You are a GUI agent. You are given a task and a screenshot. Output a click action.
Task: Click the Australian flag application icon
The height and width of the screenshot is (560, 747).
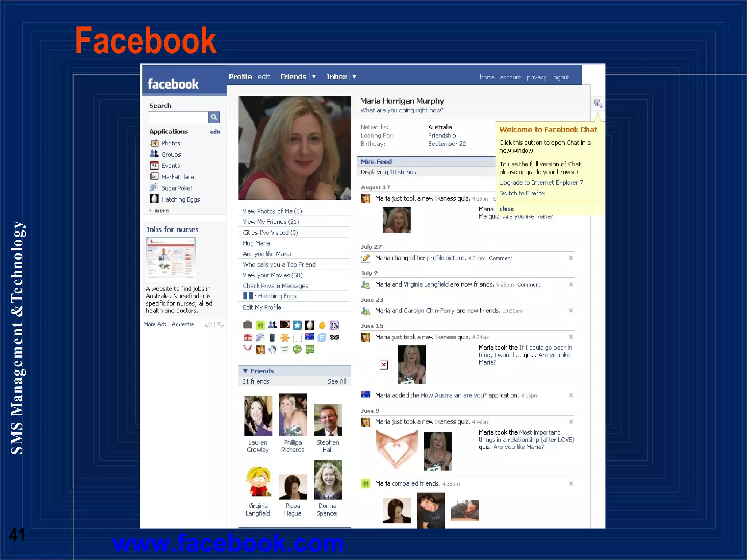[310, 337]
